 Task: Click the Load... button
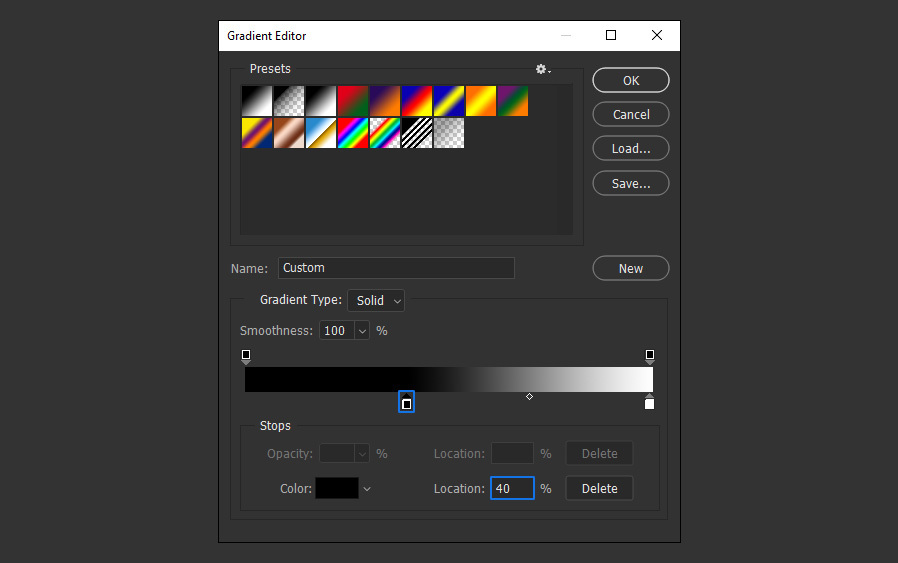tap(631, 148)
